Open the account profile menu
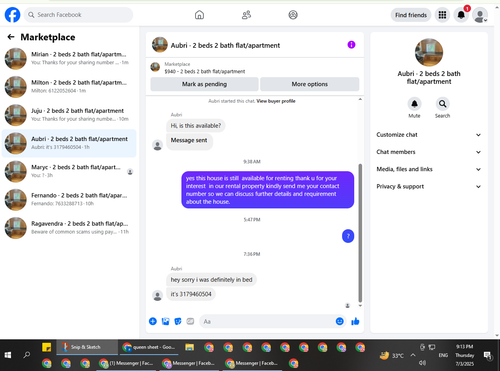 480,15
